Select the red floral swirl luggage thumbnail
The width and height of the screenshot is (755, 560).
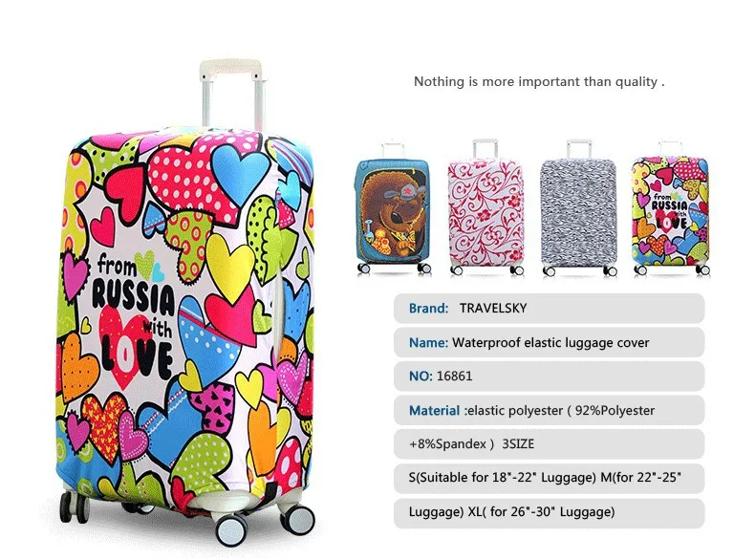pos(485,207)
